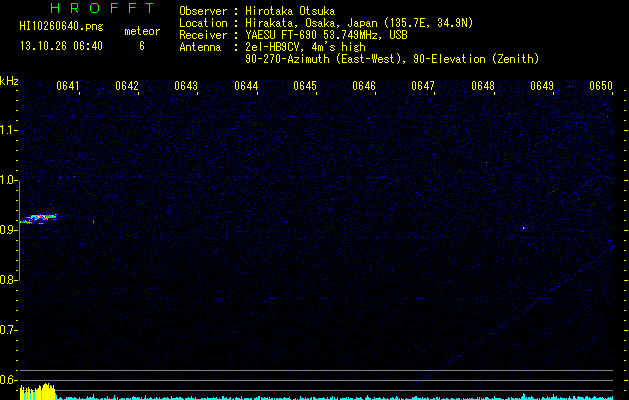Click the 1.1 kHz frequency label
629x400 pixels.
8,130
